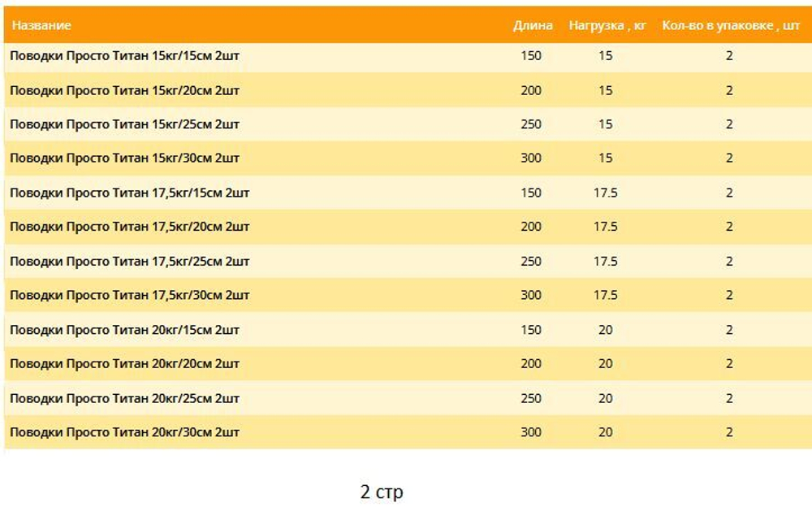
Task: Click load value 20 in 20кг/25см row
Action: [x=606, y=398]
